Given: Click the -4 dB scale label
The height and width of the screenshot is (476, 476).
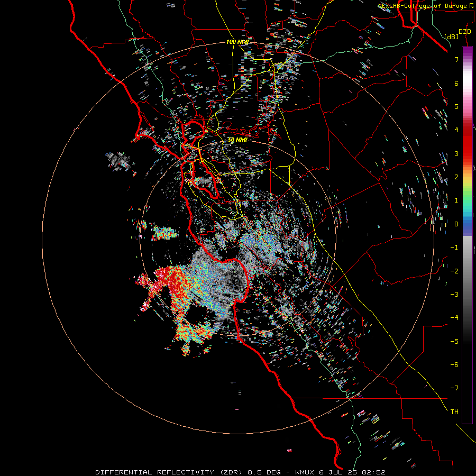Looking at the screenshot, I should (x=454, y=318).
